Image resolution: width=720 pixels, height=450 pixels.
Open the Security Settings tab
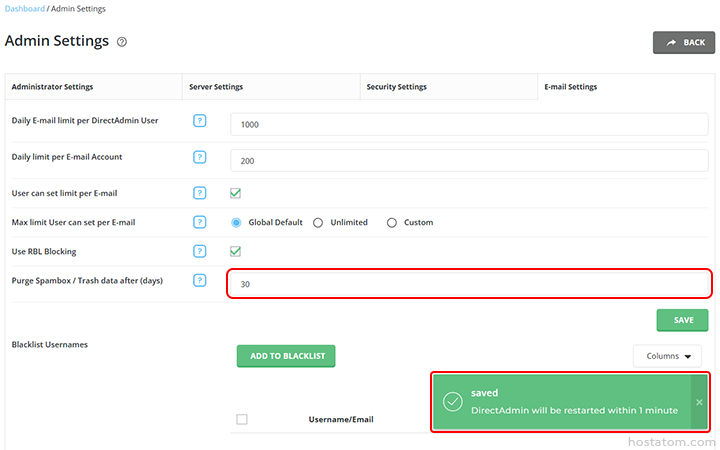(396, 87)
